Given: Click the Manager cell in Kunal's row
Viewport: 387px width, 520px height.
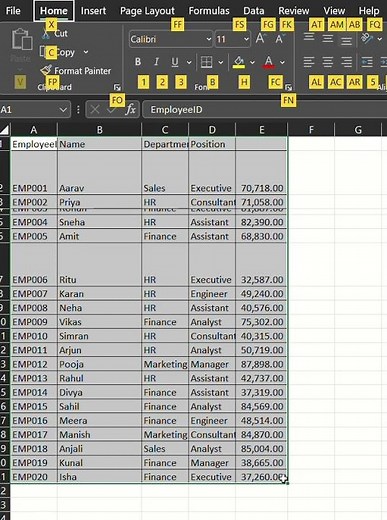Looking at the screenshot, I should 212,463.
